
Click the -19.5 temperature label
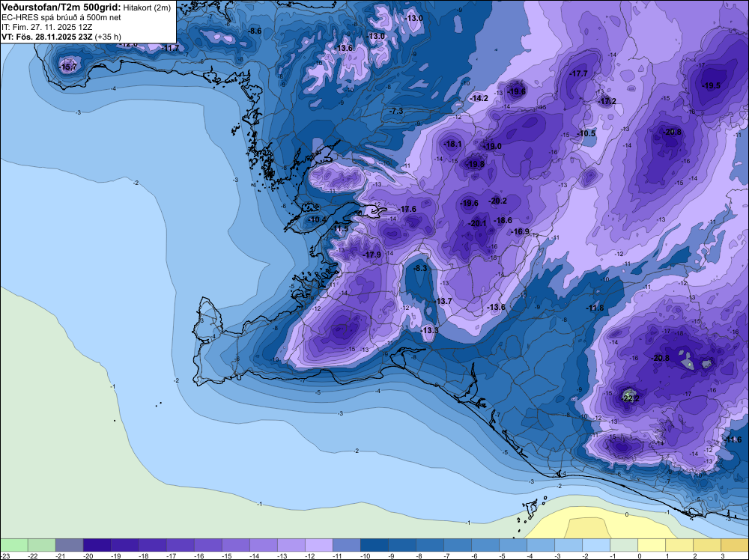(712, 85)
